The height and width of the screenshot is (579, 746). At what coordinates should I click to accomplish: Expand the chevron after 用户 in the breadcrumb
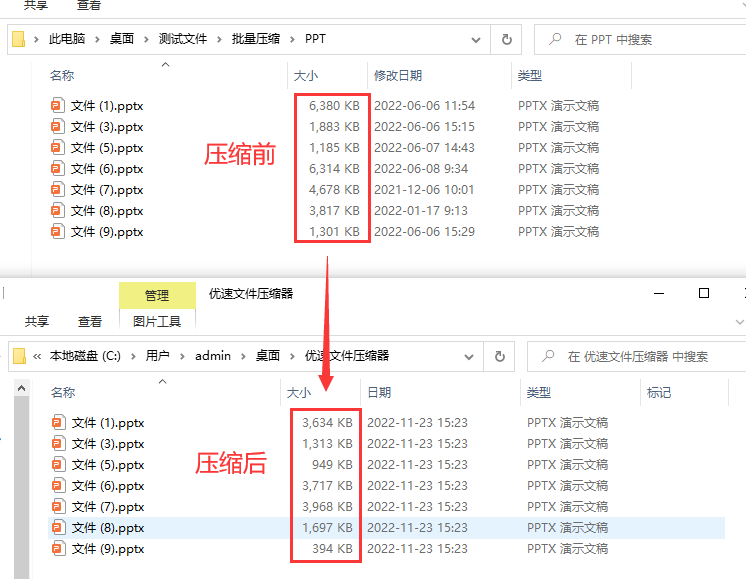pyautogui.click(x=182, y=356)
